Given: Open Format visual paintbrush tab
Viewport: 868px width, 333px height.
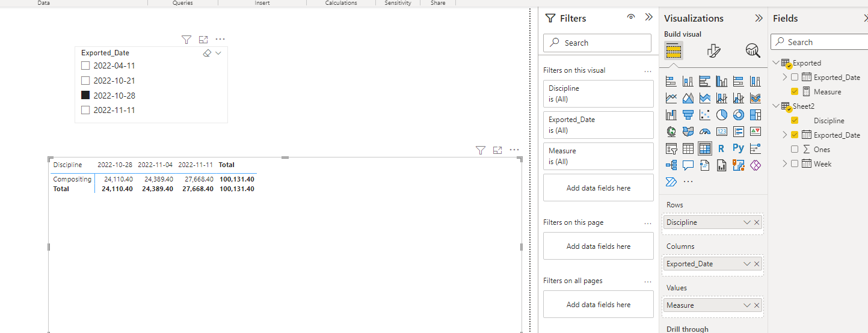Looking at the screenshot, I should click(714, 50).
